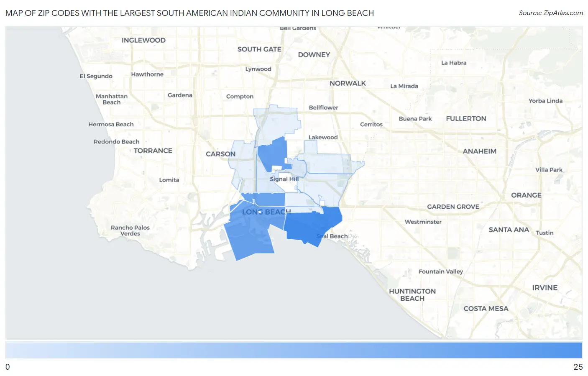Click the Rancho Palos Verdes label
588x376 pixels.
pyautogui.click(x=130, y=230)
